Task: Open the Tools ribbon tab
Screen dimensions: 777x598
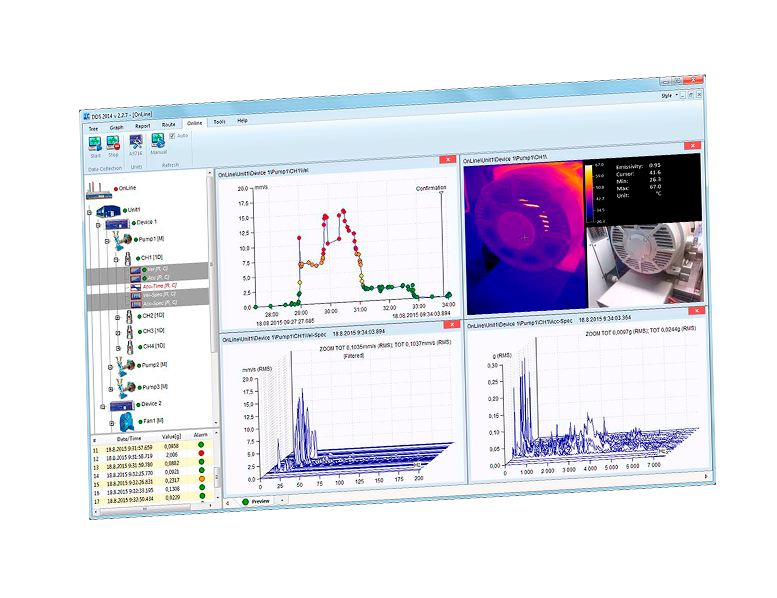Action: [220, 121]
